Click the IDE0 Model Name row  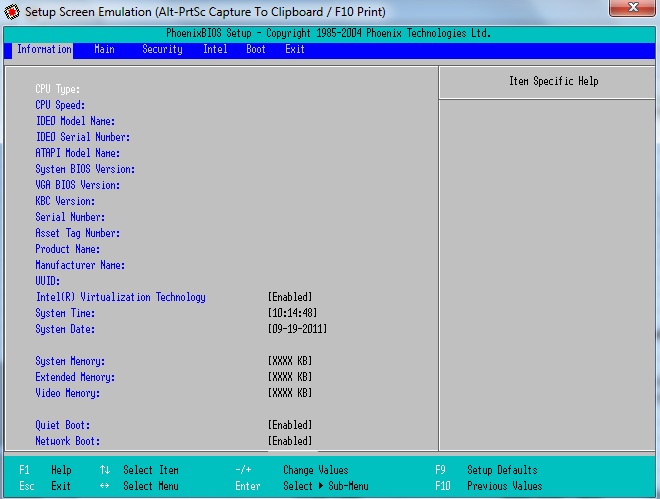tap(75, 121)
